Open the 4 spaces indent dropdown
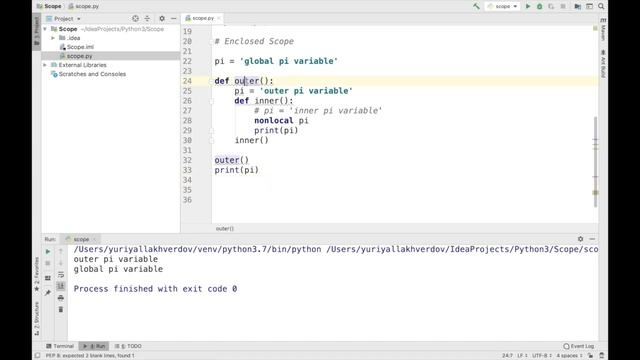 [x=569, y=356]
